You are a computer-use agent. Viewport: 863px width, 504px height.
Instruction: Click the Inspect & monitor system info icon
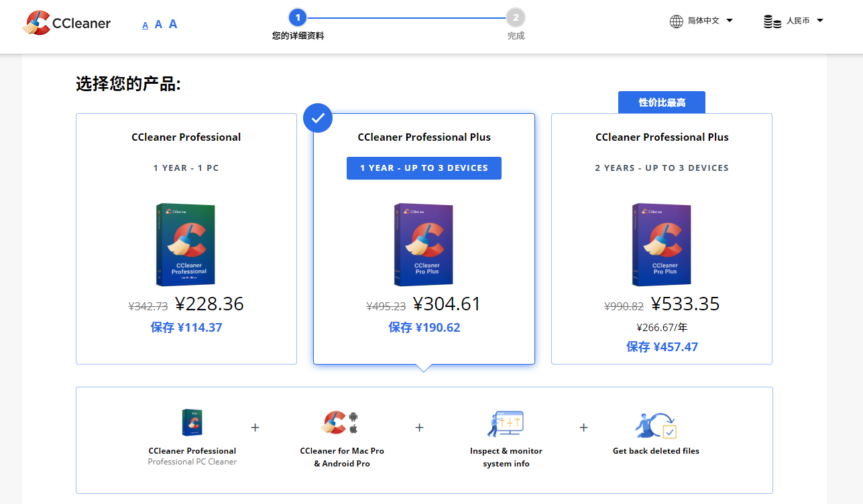pos(506,424)
